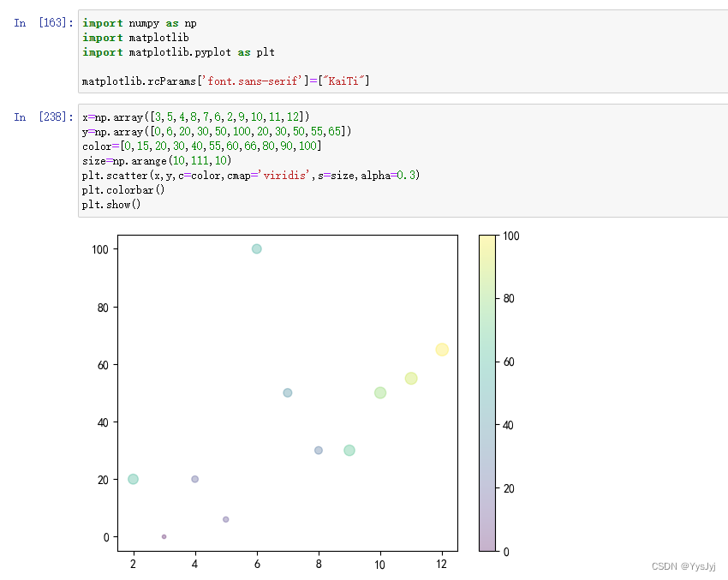Click the rcParams KaiTi font line
This screenshot has width=728, height=580.
coord(225,81)
